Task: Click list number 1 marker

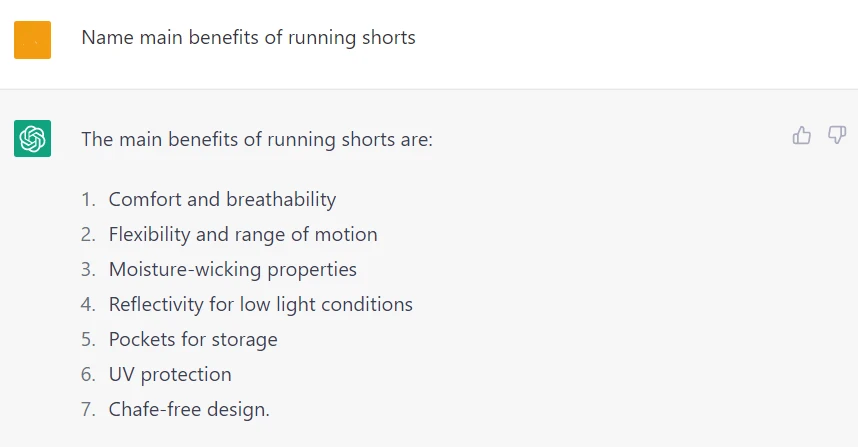Action: pos(88,199)
